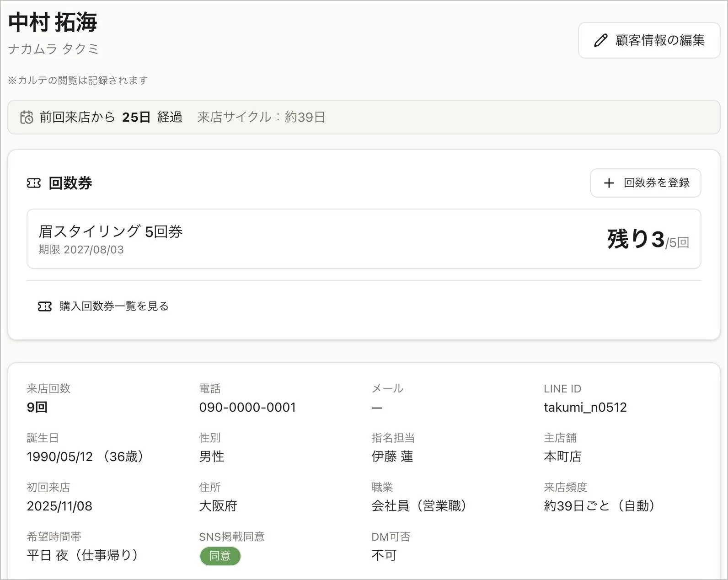This screenshot has width=728, height=580.
Task: Click the plus icon in 回数券を登録
Action: tap(609, 183)
